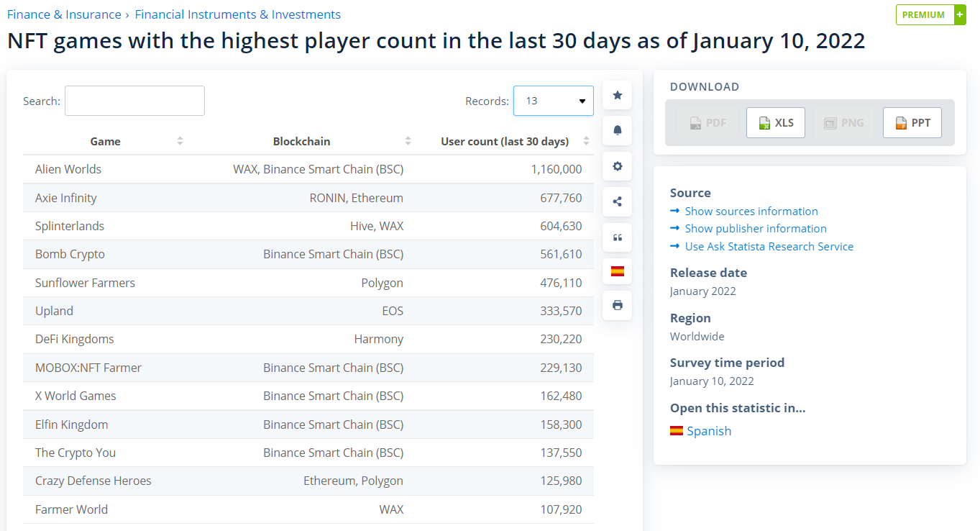Click the 230,220 user count value
The width and height of the screenshot is (980, 531).
point(561,339)
